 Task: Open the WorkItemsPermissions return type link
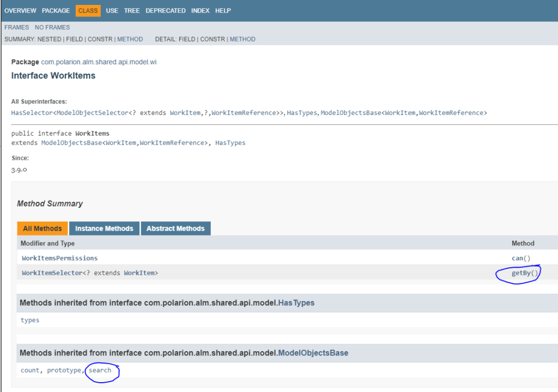pyautogui.click(x=59, y=258)
